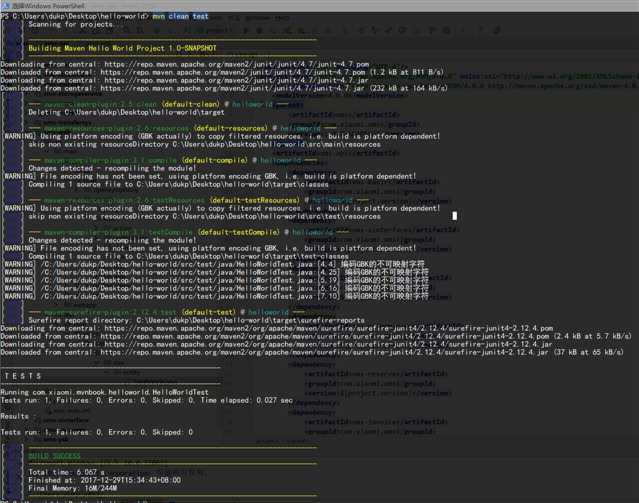Click the PowerShell icon in the title bar
This screenshot has height=503, width=639.
[5, 6]
